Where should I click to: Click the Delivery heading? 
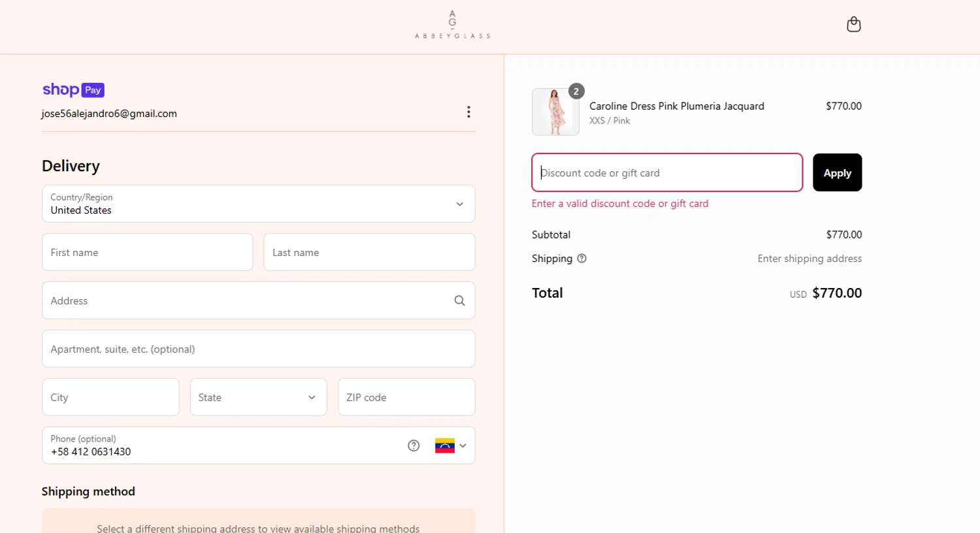(71, 166)
